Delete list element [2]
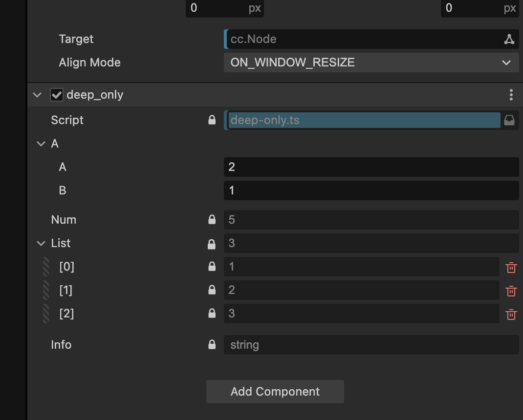 pyautogui.click(x=511, y=314)
